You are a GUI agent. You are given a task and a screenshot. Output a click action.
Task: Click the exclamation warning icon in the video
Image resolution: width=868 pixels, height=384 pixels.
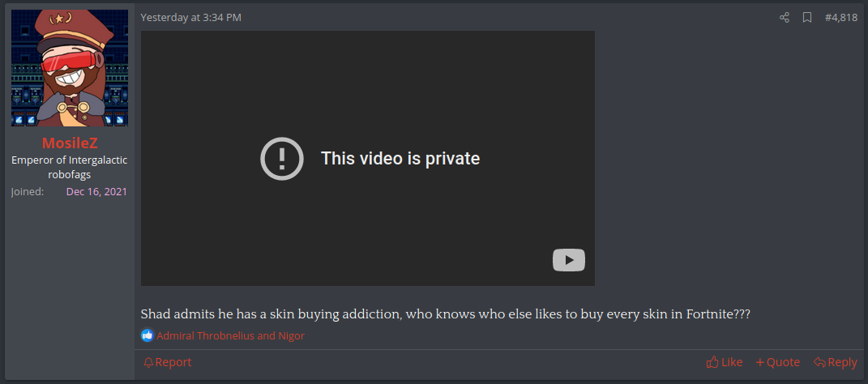click(x=282, y=159)
